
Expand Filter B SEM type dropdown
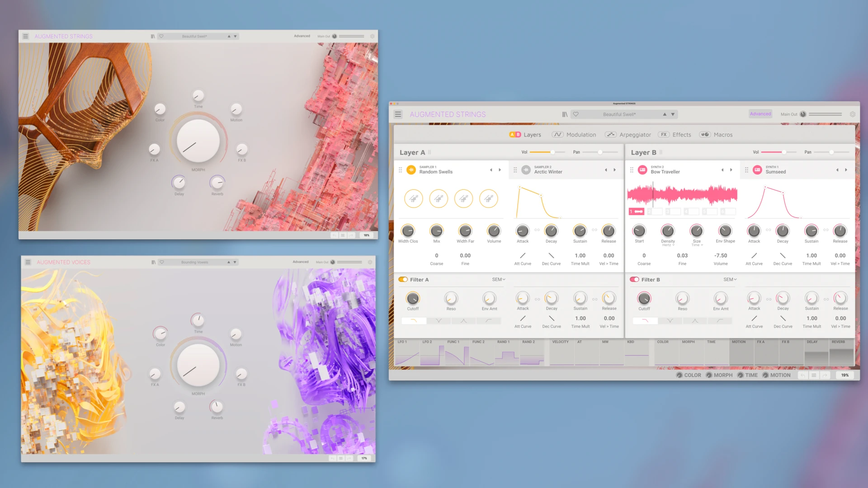tap(730, 280)
